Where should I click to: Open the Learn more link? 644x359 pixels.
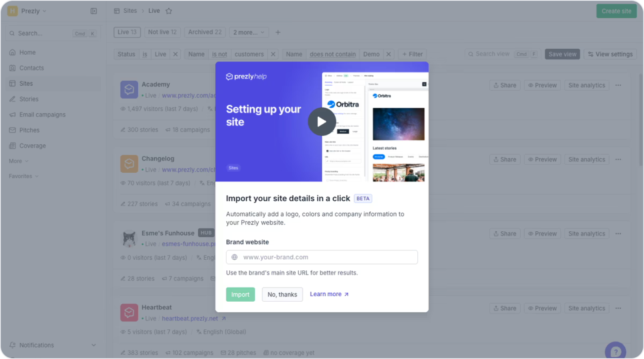click(x=329, y=294)
